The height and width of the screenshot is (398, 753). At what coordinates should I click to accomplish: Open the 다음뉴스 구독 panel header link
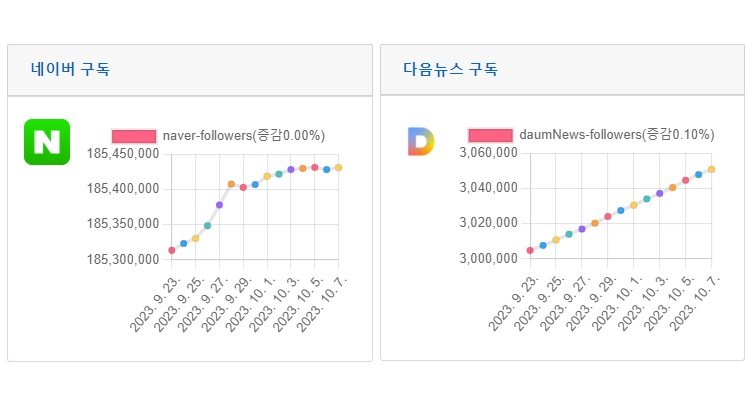tap(450, 69)
